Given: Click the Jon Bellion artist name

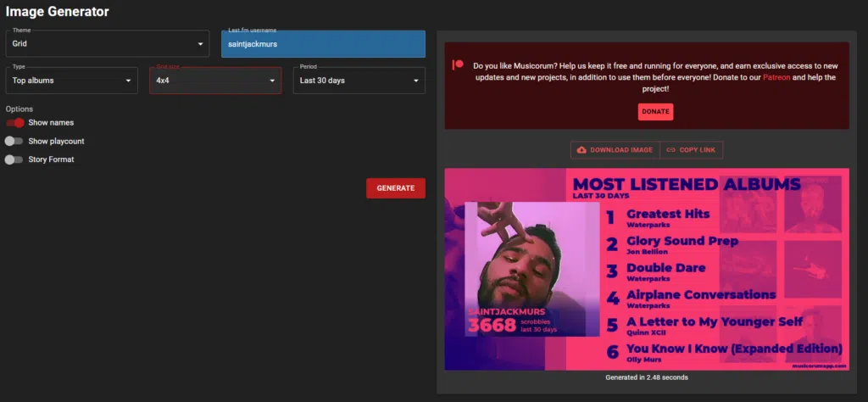Looking at the screenshot, I should click(647, 251).
